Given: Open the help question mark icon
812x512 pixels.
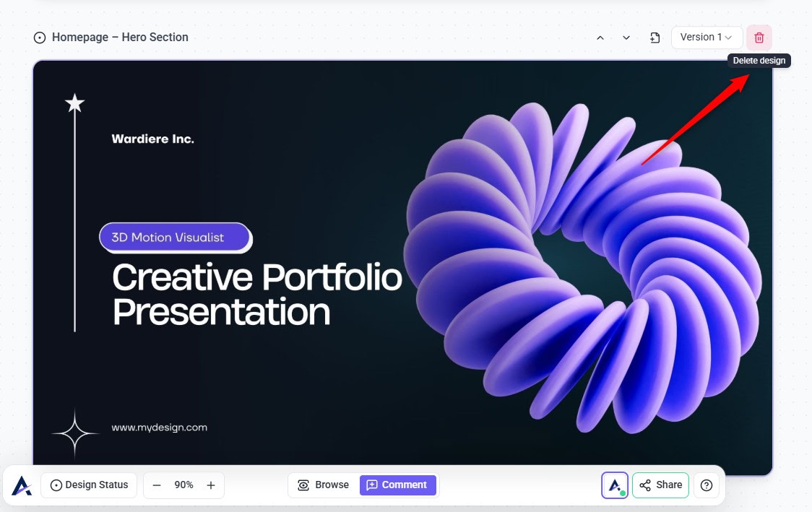Looking at the screenshot, I should click(x=706, y=485).
